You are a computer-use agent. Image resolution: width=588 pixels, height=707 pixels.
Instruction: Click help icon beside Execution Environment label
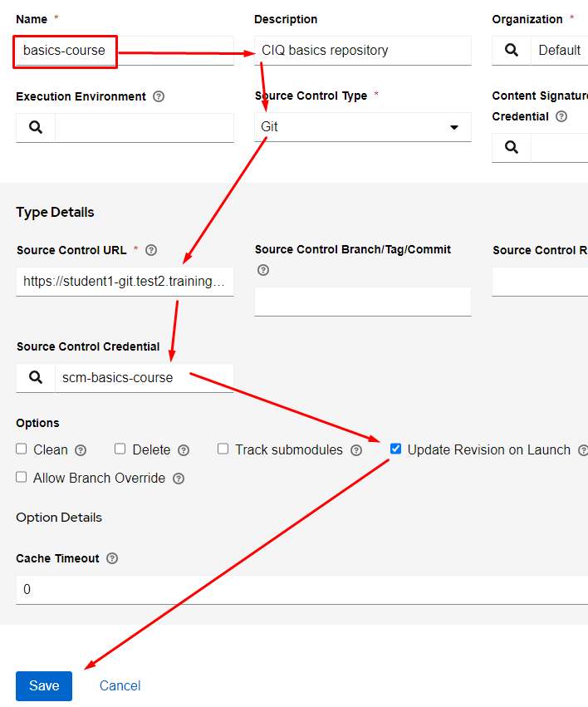[159, 96]
